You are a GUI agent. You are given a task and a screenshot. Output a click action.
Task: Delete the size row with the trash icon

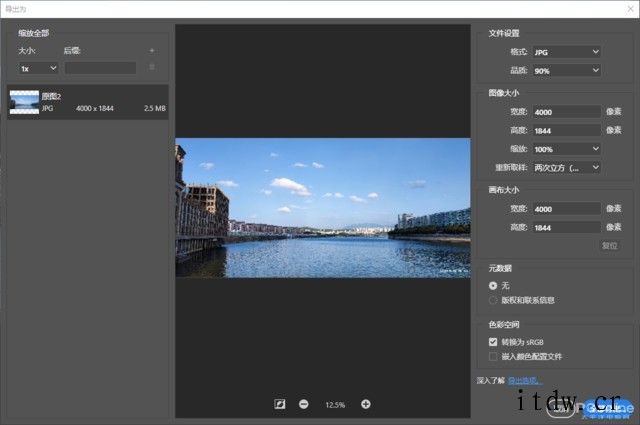click(152, 67)
